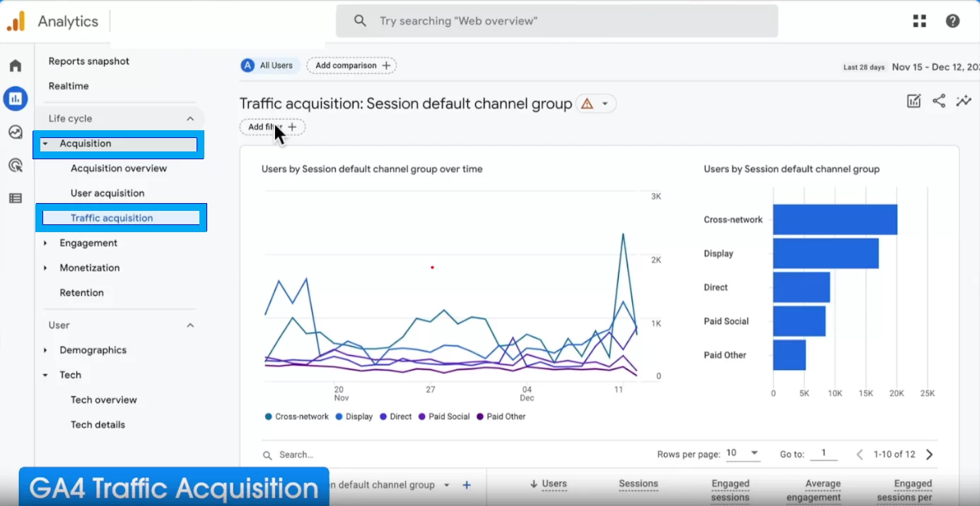Click the Direct bar in bar chart
This screenshot has width=980, height=506.
[x=801, y=287]
